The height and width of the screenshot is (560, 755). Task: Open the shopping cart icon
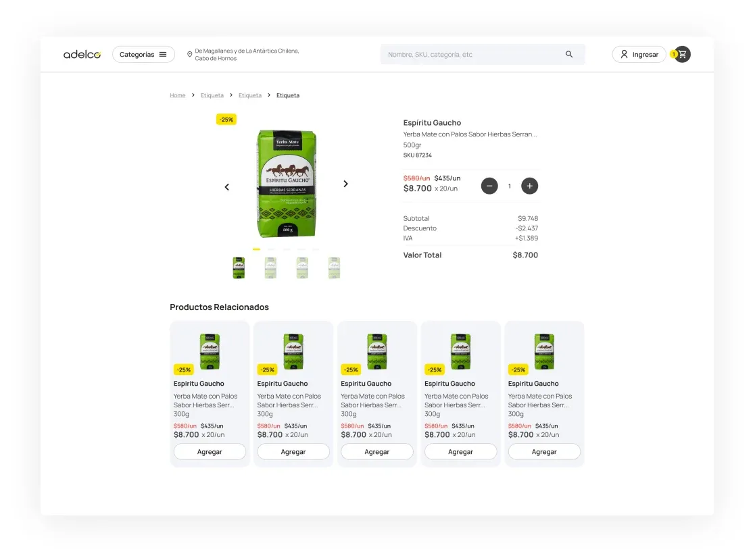[x=683, y=54]
